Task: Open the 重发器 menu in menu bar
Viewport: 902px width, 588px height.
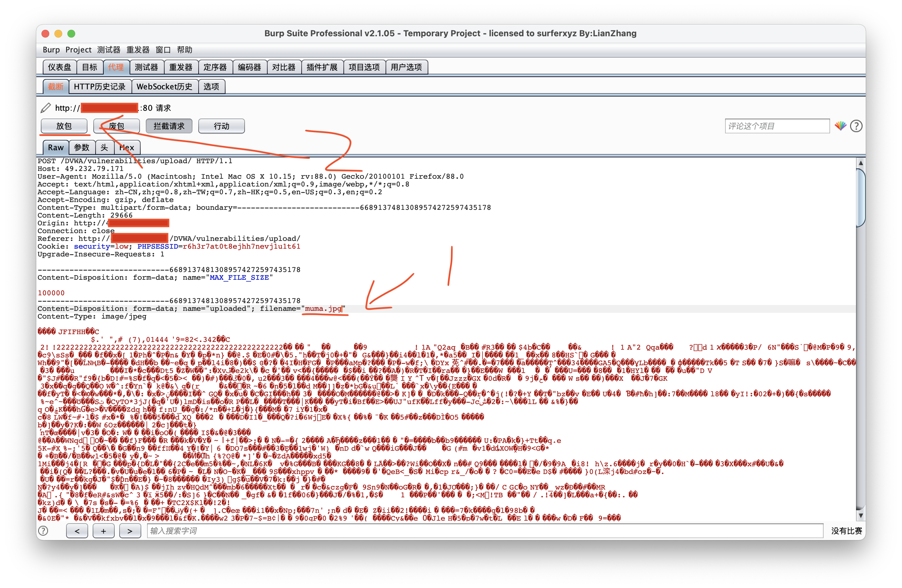Action: (x=138, y=50)
